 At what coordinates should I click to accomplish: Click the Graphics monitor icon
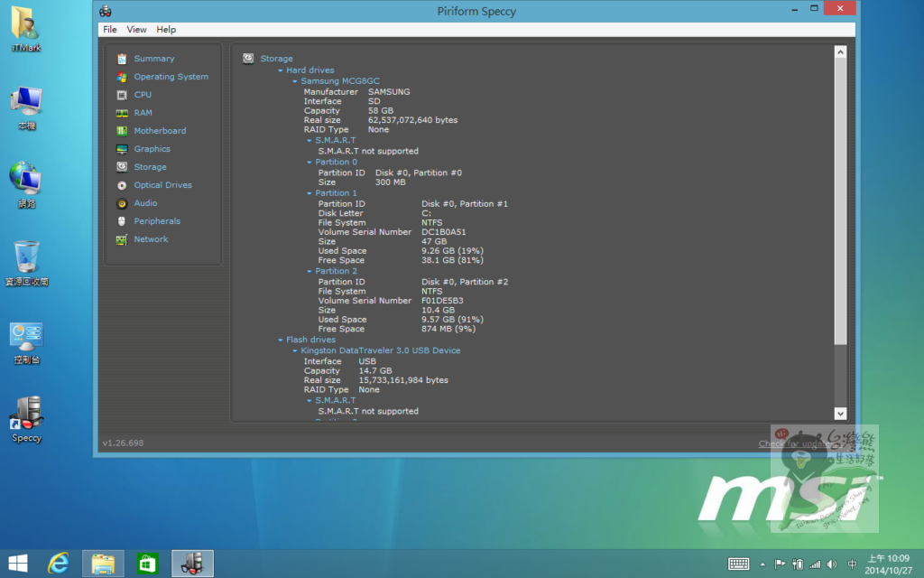[x=122, y=149]
